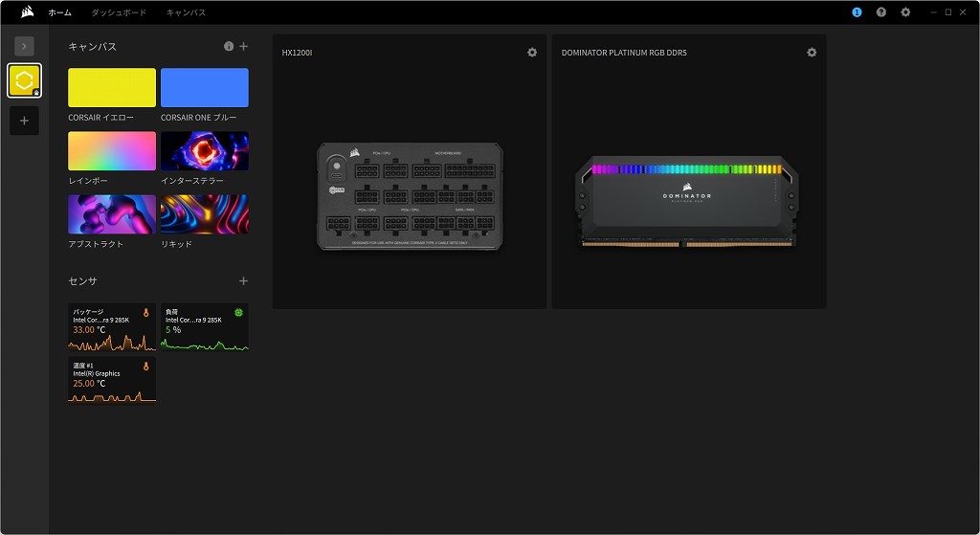Add a new canvas with plus icon

(244, 46)
